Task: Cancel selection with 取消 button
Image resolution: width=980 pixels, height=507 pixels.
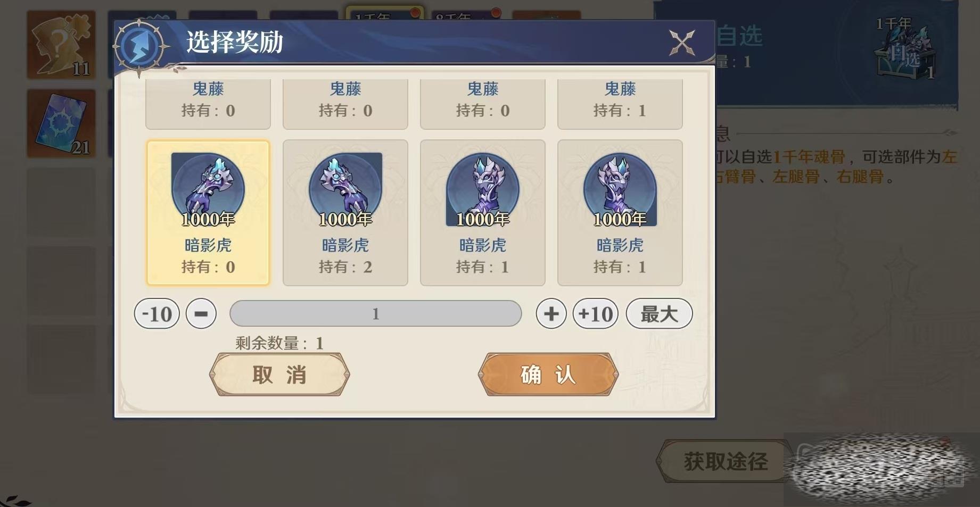Action: click(x=279, y=375)
